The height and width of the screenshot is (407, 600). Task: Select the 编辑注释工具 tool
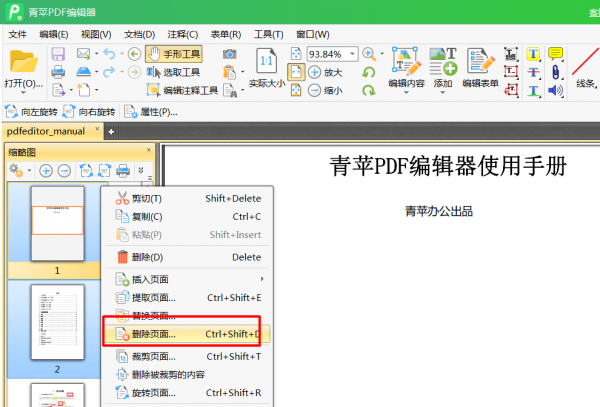coord(182,90)
